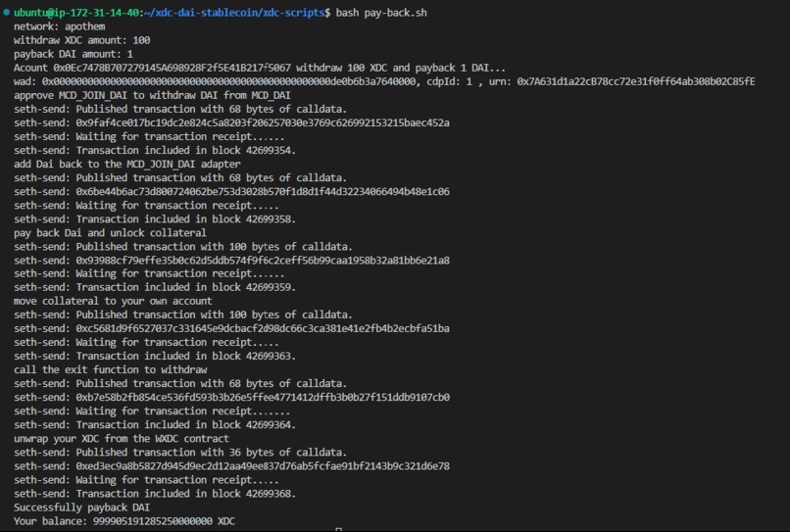Click 'add Dai back to the MCD_JOIN_DAI adapter' line
The height and width of the screenshot is (532, 790).
[127, 164]
